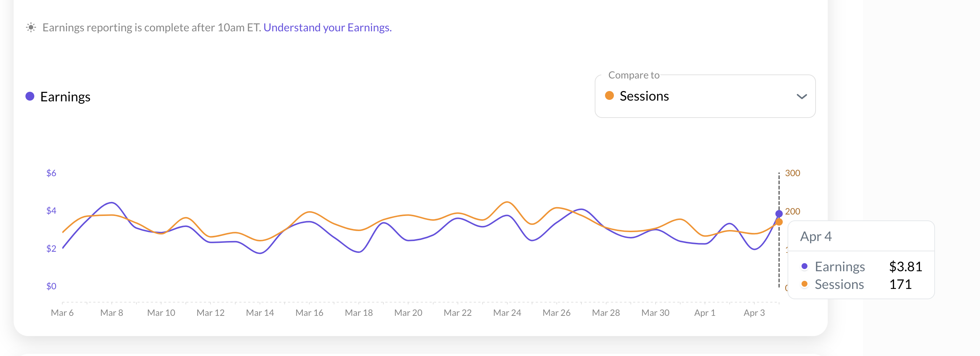This screenshot has height=356, width=980.
Task: Click the purple Earnings point on Apr 4
Action: 779,214
